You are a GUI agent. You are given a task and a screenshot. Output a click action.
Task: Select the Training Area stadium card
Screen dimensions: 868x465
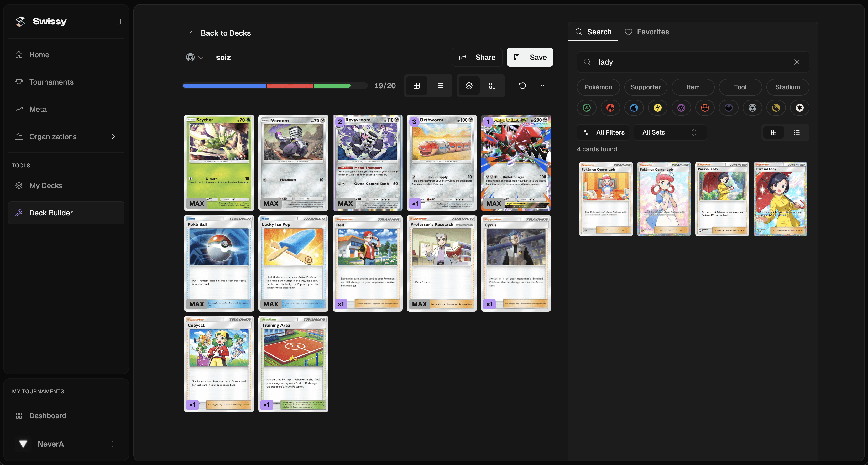(x=293, y=364)
